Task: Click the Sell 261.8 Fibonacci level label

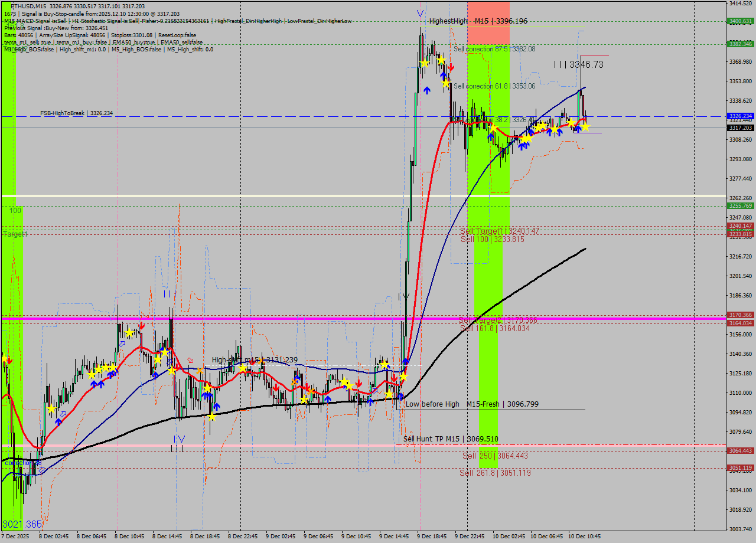Action: click(496, 473)
